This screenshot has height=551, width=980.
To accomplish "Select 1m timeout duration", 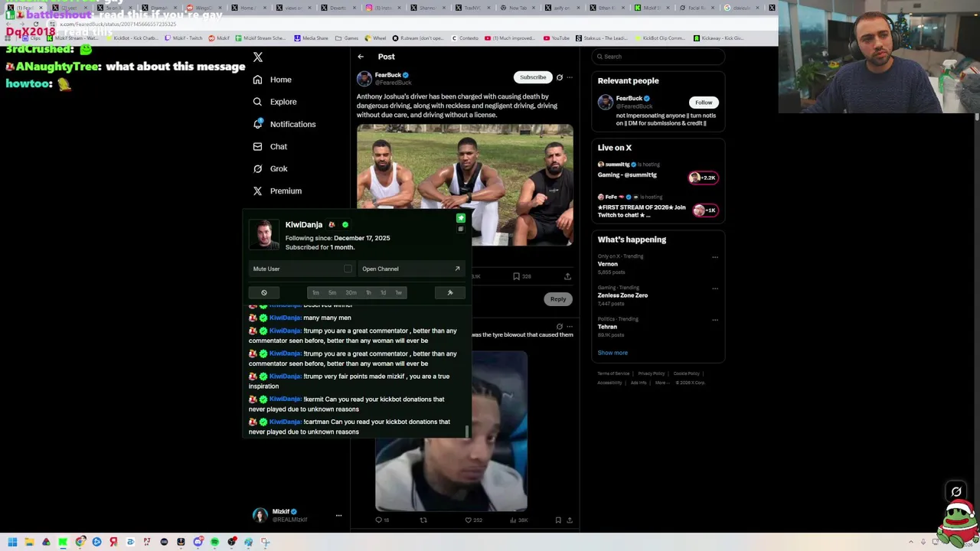I will point(315,292).
